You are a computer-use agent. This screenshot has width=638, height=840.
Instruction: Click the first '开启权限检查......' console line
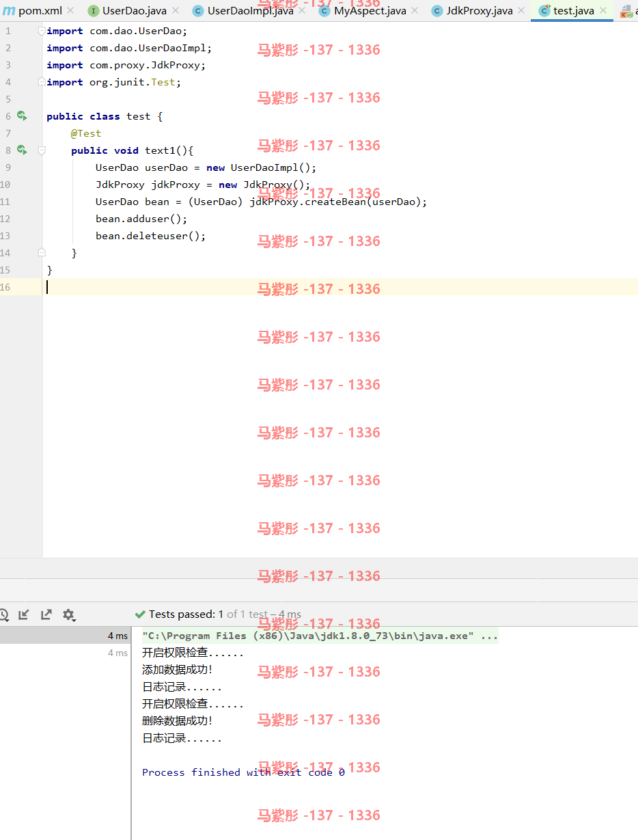pyautogui.click(x=193, y=653)
